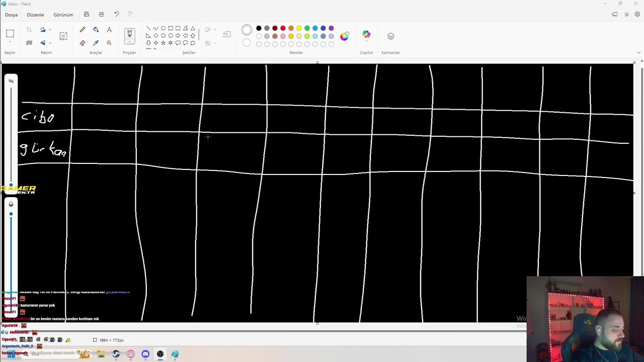Click the crop icon

click(x=29, y=30)
